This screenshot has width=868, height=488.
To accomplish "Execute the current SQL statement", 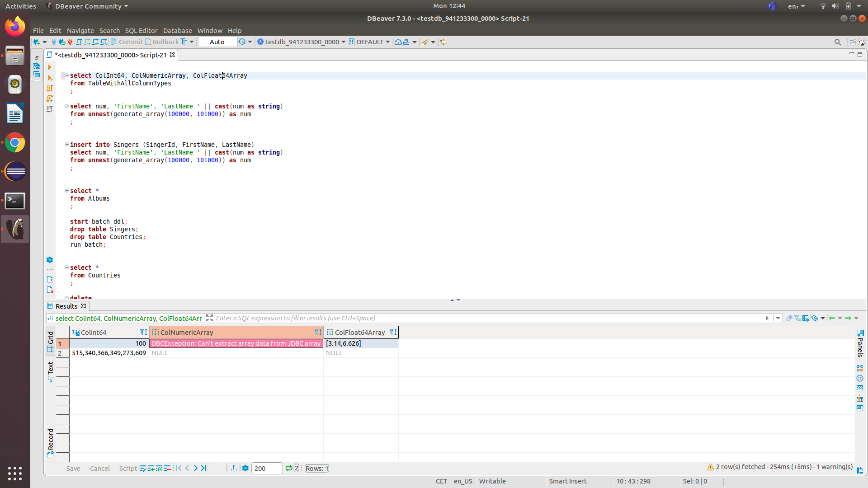I will tap(50, 67).
